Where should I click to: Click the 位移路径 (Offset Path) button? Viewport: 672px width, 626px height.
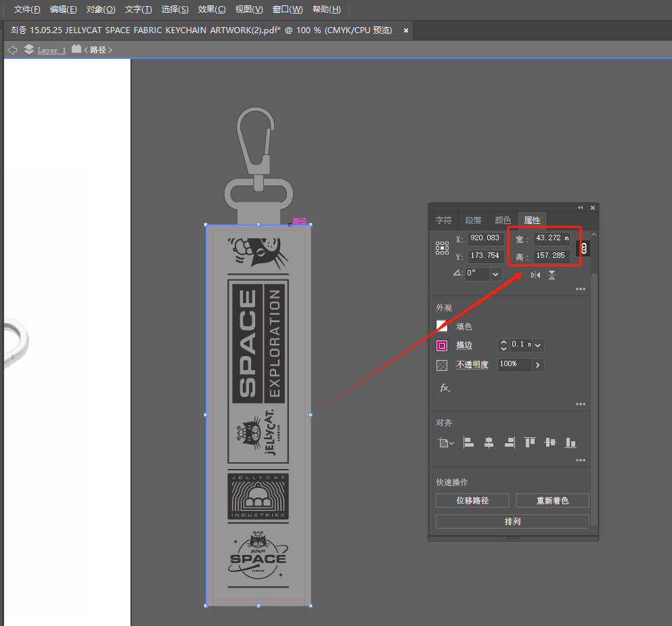coord(472,500)
